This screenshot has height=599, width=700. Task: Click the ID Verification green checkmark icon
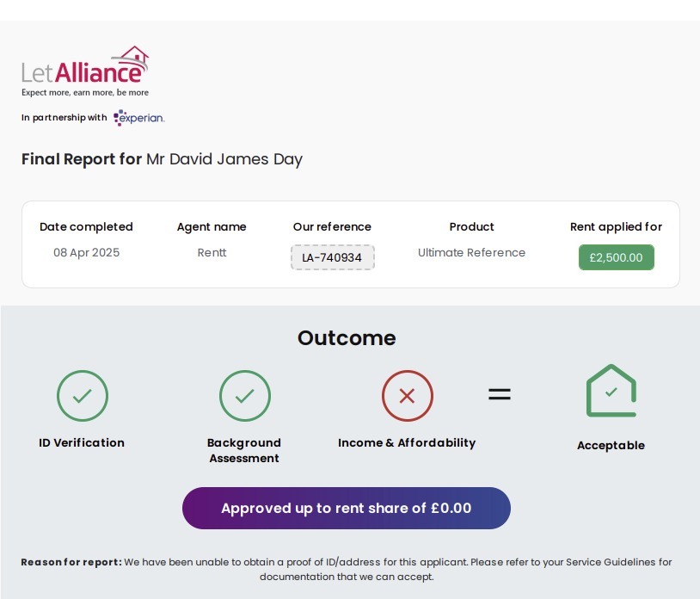[82, 396]
